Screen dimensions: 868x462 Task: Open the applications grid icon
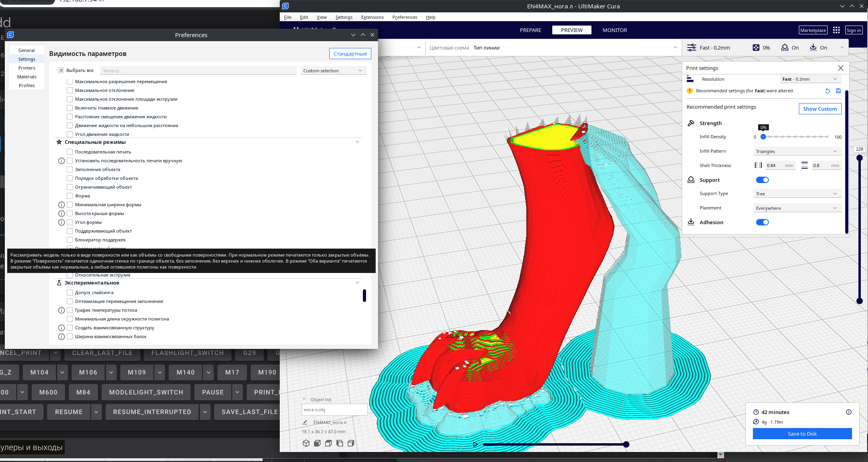coord(836,30)
